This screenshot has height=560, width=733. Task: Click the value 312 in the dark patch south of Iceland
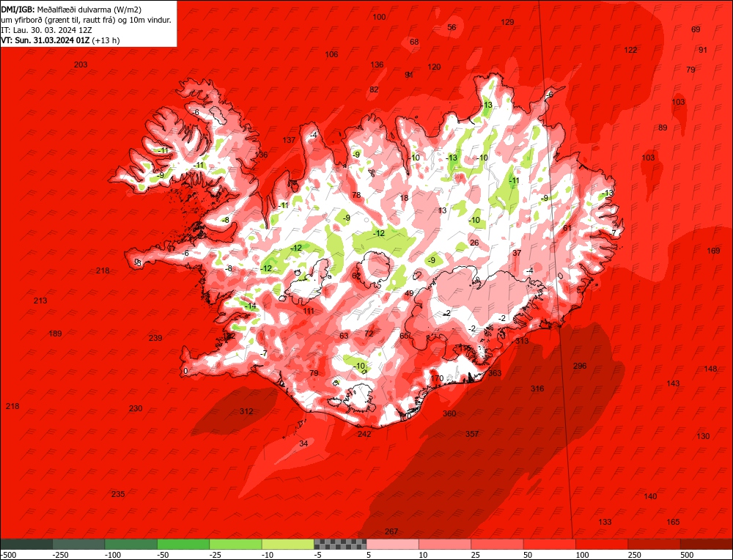(246, 411)
